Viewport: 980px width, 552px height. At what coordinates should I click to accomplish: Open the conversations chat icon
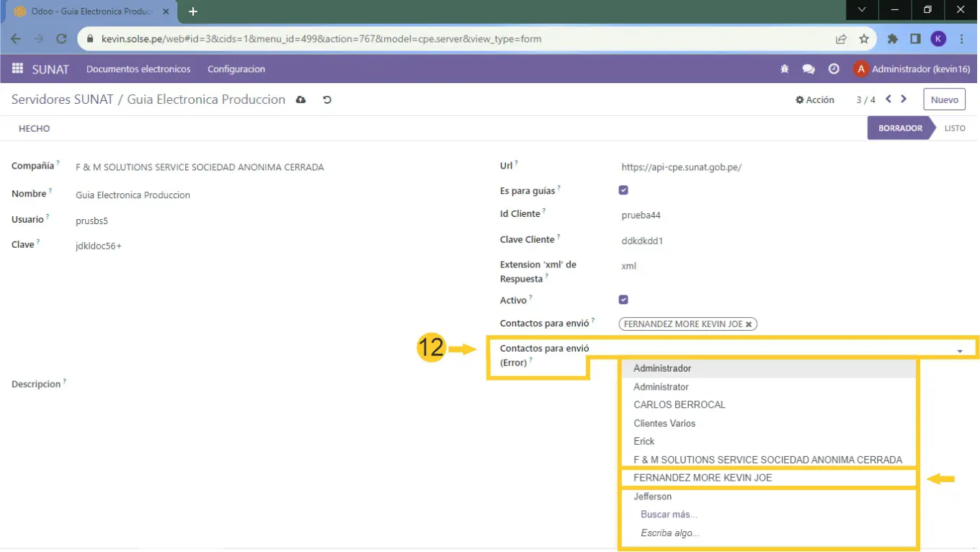coord(808,69)
